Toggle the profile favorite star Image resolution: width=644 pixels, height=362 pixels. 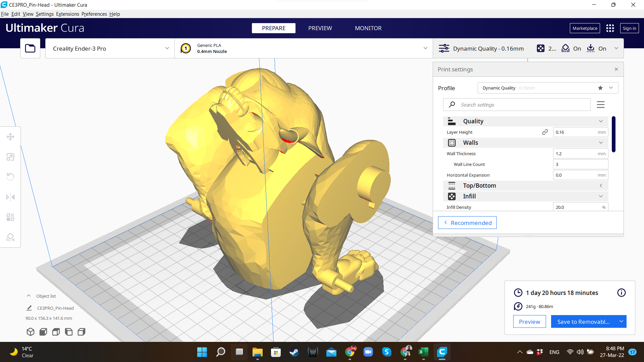pos(600,88)
